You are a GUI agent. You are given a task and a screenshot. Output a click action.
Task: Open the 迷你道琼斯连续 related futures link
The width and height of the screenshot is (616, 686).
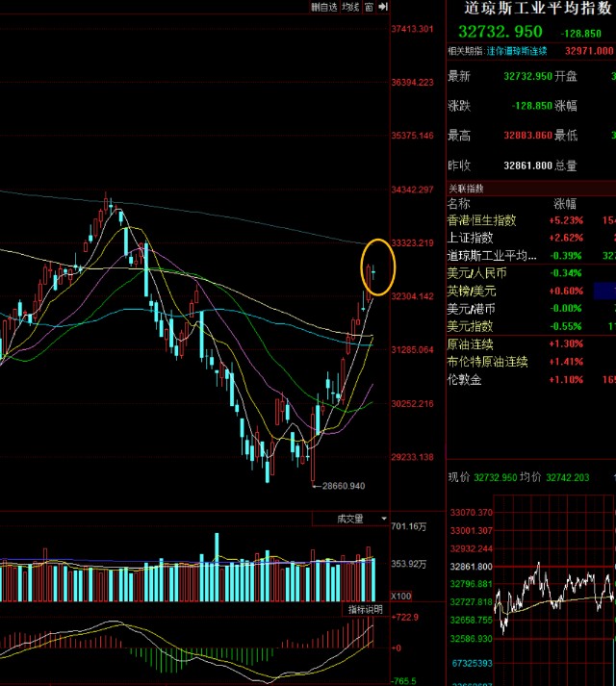click(517, 51)
